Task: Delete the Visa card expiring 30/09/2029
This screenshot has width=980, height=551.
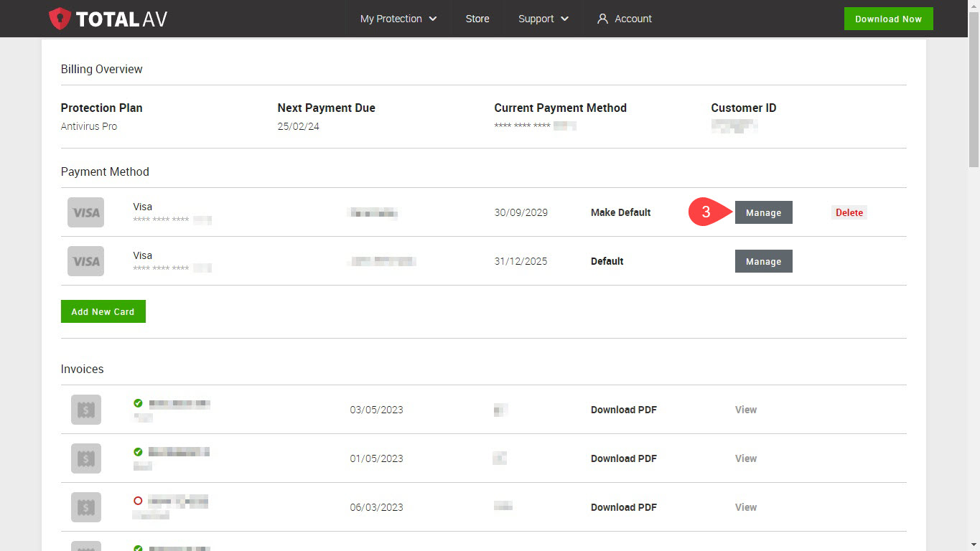Action: click(849, 212)
